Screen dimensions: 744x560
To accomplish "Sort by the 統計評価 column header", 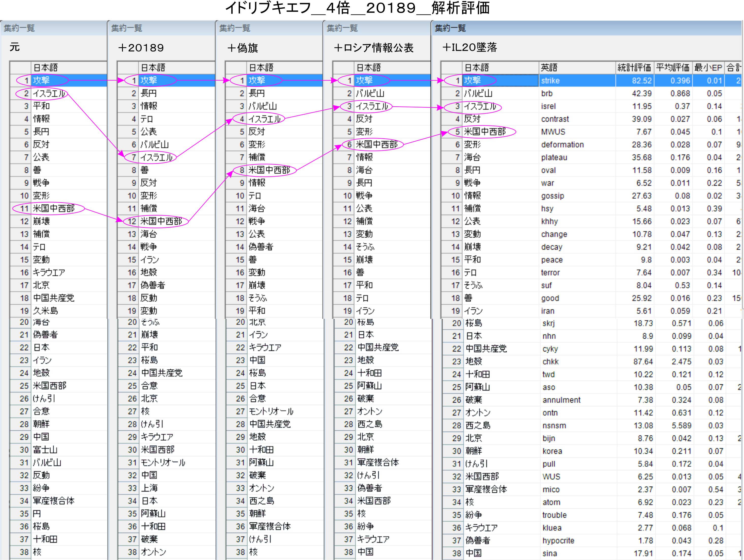I will 634,68.
